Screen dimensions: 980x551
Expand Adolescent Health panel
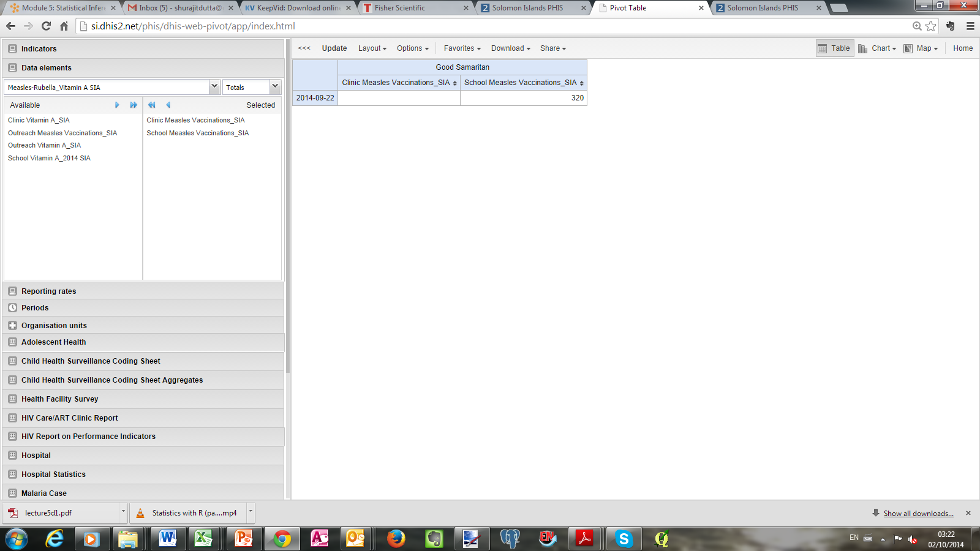pyautogui.click(x=143, y=342)
